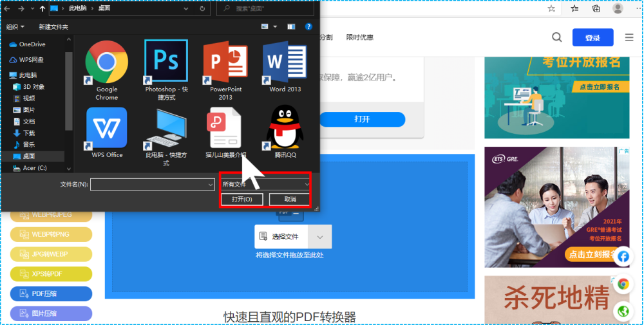Click 选择文件 button on webpage
Screen dimensions: 644x325
[x=281, y=236]
